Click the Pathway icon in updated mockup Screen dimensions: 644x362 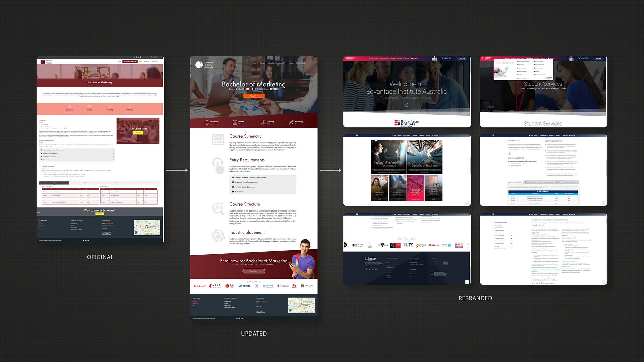click(291, 122)
